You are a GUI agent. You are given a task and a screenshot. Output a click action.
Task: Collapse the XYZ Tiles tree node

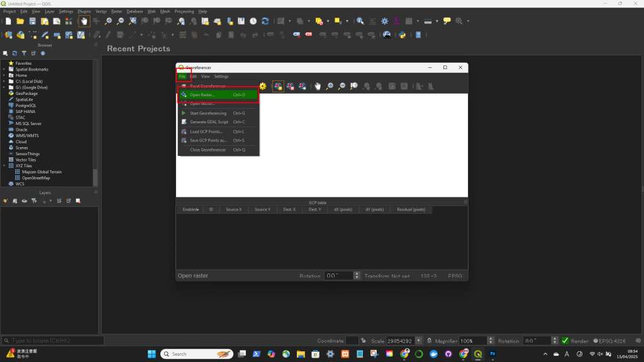(x=4, y=166)
